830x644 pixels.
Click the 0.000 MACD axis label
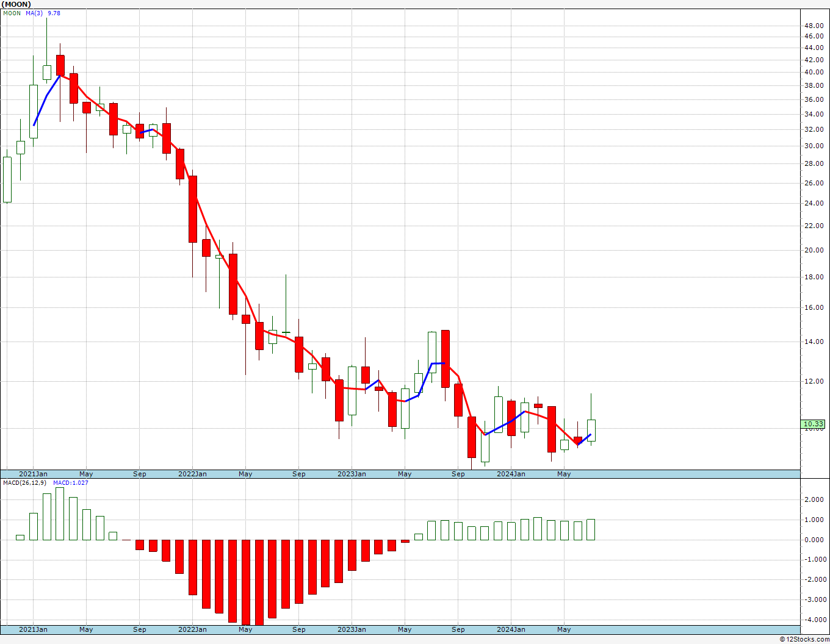[x=815, y=540]
